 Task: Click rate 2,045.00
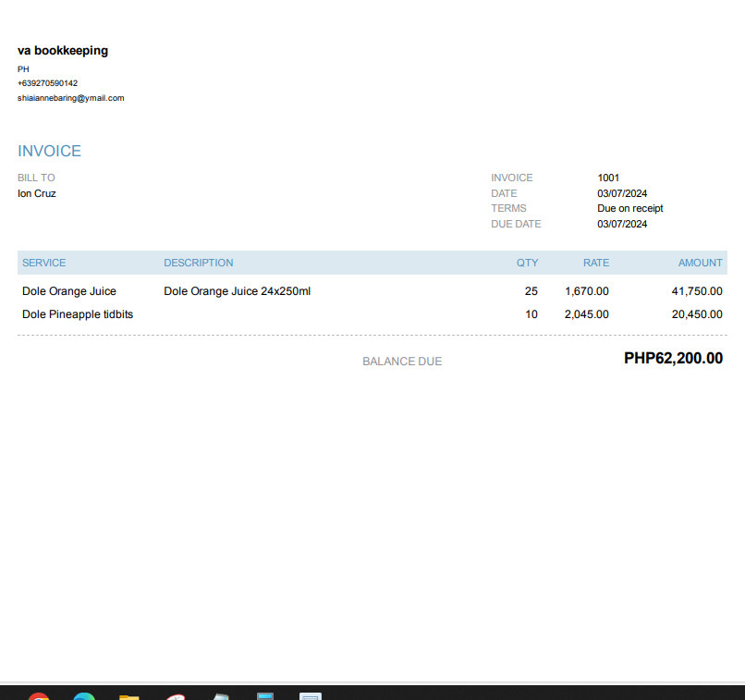click(x=587, y=314)
